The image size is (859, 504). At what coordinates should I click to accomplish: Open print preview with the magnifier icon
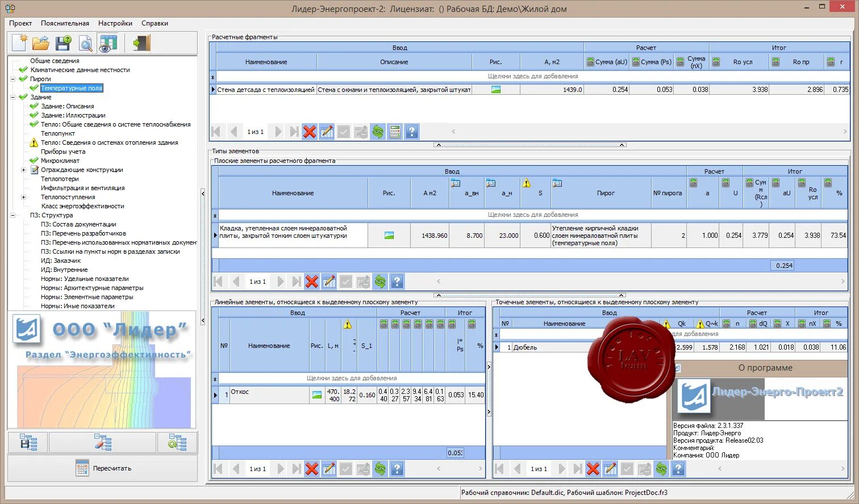point(85,43)
